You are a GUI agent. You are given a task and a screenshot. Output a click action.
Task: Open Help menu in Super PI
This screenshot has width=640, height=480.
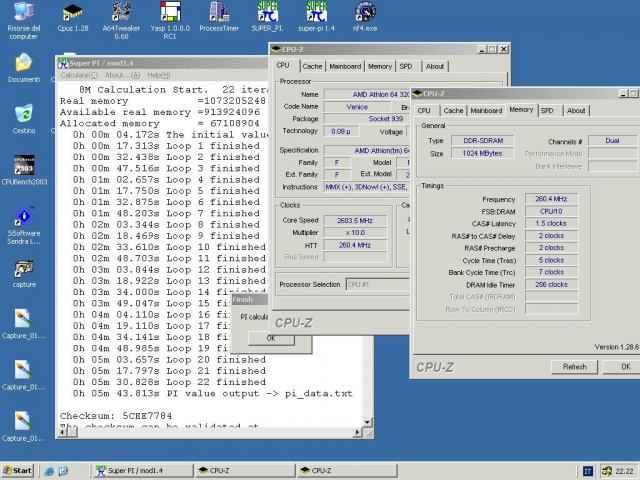[x=158, y=75]
